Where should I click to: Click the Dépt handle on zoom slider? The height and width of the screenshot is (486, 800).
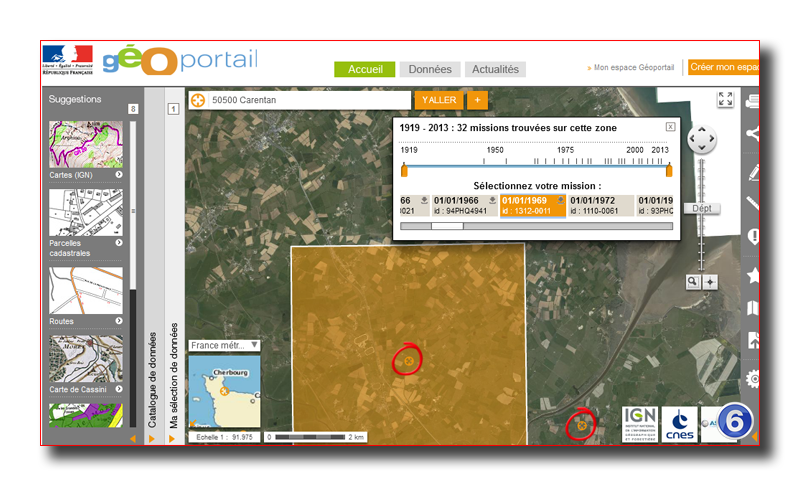[702, 208]
